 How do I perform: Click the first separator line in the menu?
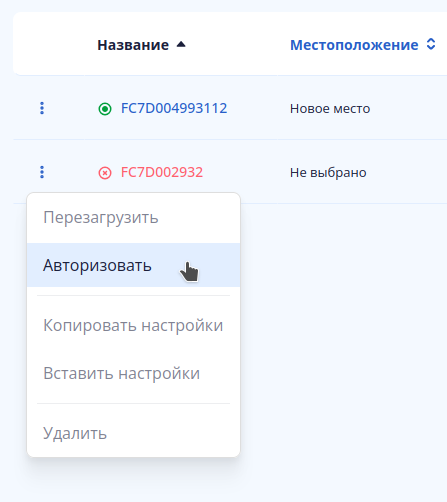[x=133, y=295]
